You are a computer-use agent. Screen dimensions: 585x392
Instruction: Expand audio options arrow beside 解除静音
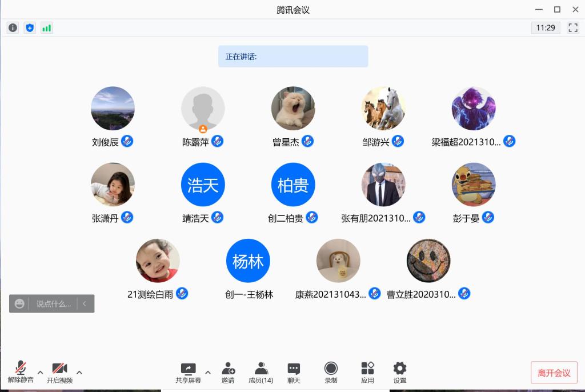coord(41,372)
